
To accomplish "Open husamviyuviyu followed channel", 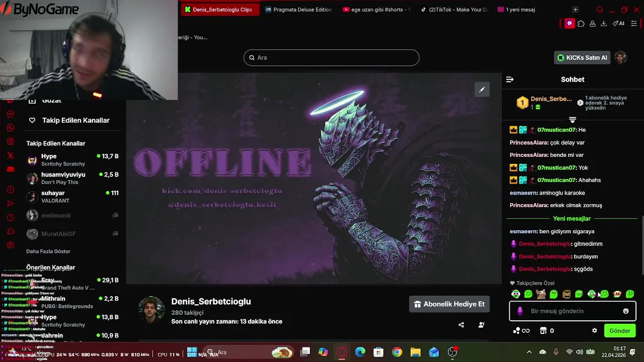I will [x=73, y=178].
